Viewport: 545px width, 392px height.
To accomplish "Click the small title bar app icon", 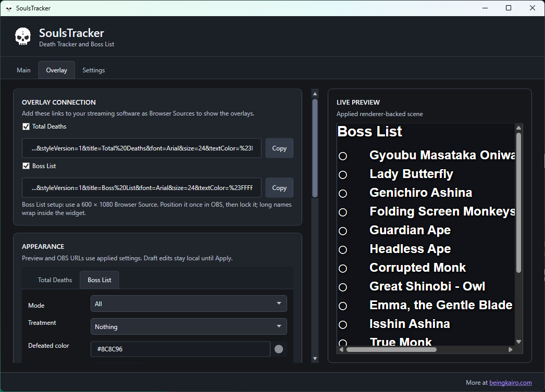I will tap(9, 8).
